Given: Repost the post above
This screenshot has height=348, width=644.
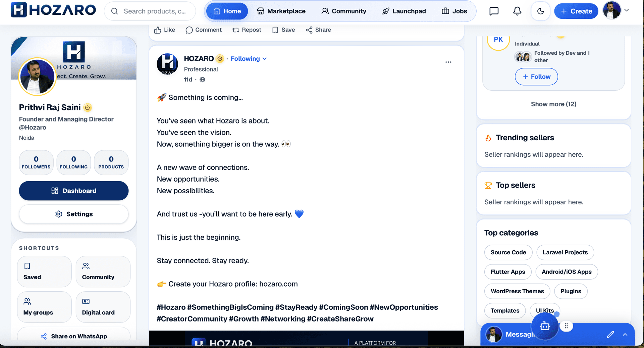Looking at the screenshot, I should tap(247, 30).
